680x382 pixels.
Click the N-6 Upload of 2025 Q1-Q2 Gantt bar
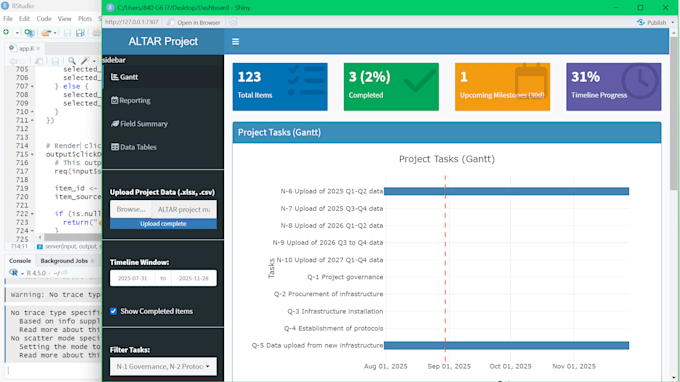[x=506, y=191]
